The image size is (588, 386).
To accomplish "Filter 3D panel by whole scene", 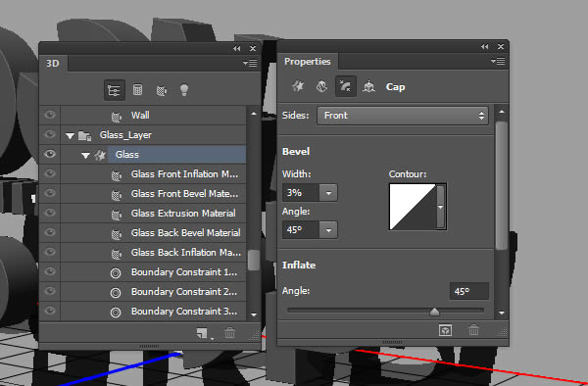I will tap(115, 90).
